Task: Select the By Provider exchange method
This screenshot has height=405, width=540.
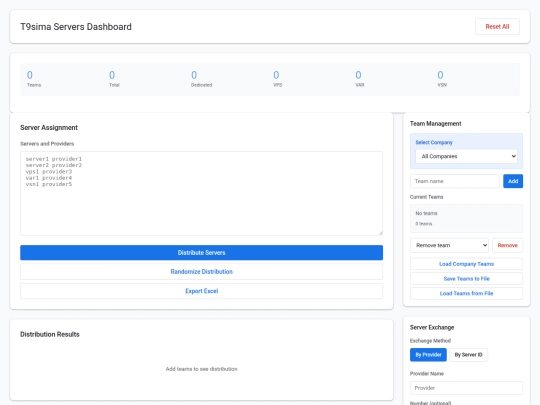Action: pos(428,355)
